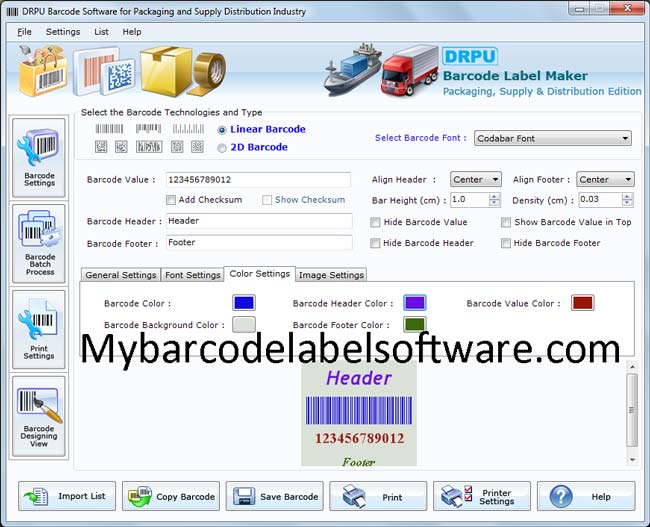Click the Print printer icon button
The width and height of the screenshot is (650, 527).
click(378, 496)
